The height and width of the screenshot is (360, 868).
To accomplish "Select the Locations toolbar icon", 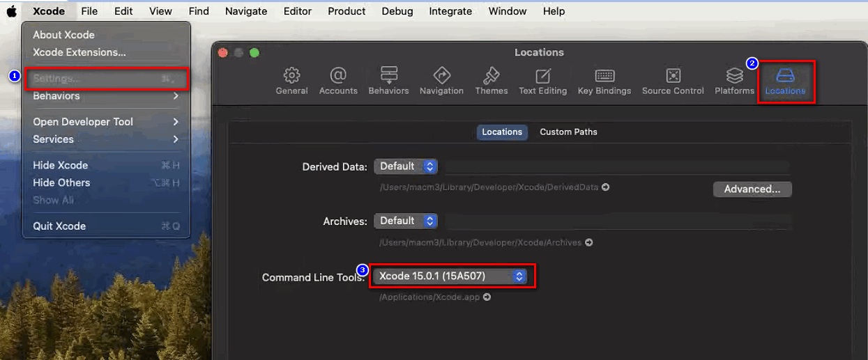I will pos(785,81).
